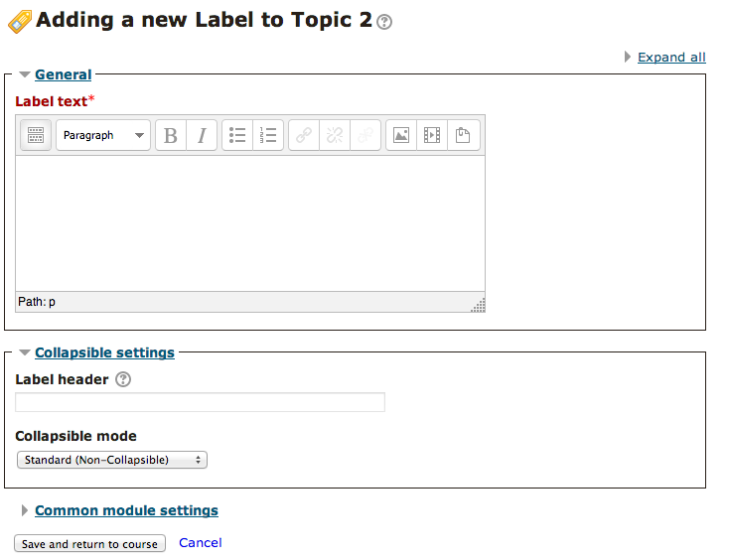The width and height of the screenshot is (729, 560).
Task: Click the Label header text field
Action: tap(200, 402)
